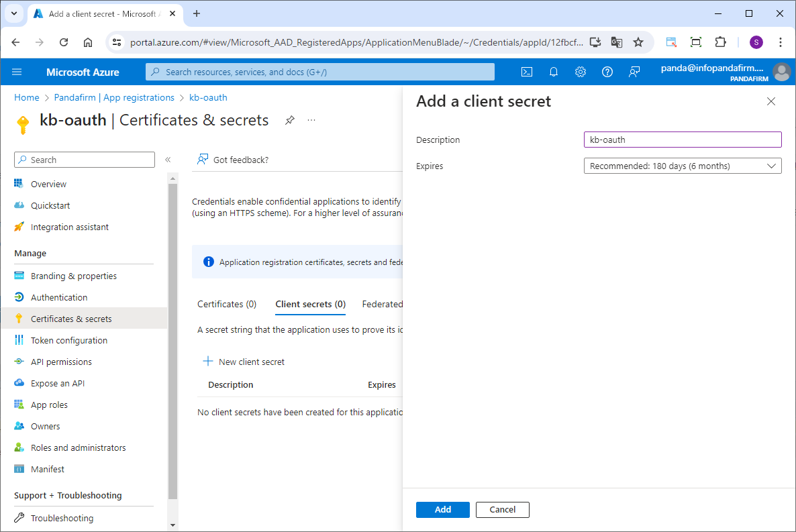Cancel adding the client secret
Screen dimensions: 796x532
pos(502,510)
